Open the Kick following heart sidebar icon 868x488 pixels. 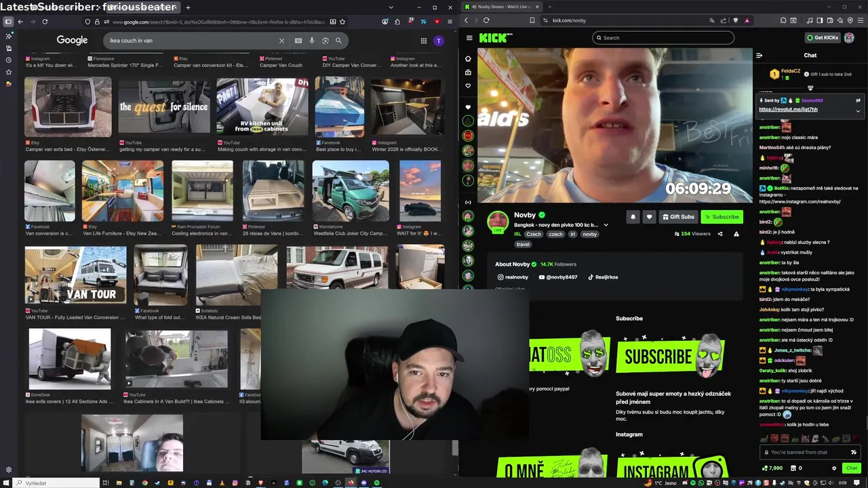468,86
